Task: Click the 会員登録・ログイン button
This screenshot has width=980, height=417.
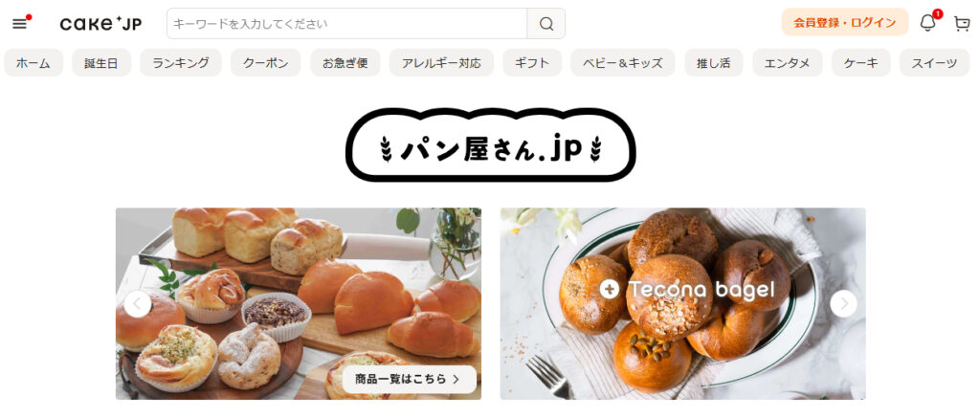Action: click(x=845, y=22)
